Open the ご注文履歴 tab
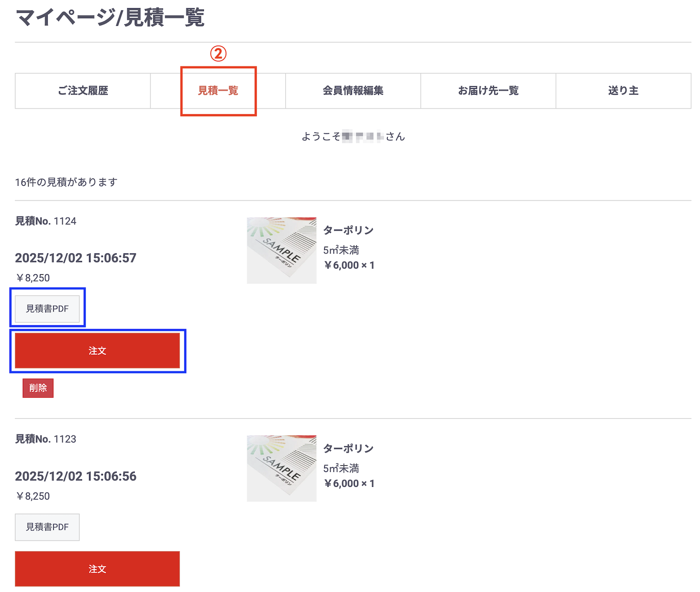 point(83,90)
